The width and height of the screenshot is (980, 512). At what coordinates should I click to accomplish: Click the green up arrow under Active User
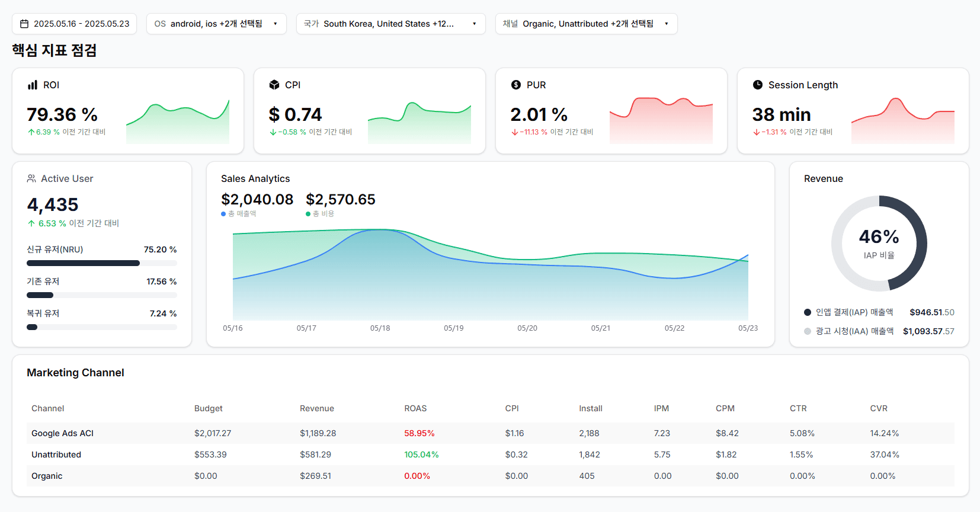coord(31,223)
